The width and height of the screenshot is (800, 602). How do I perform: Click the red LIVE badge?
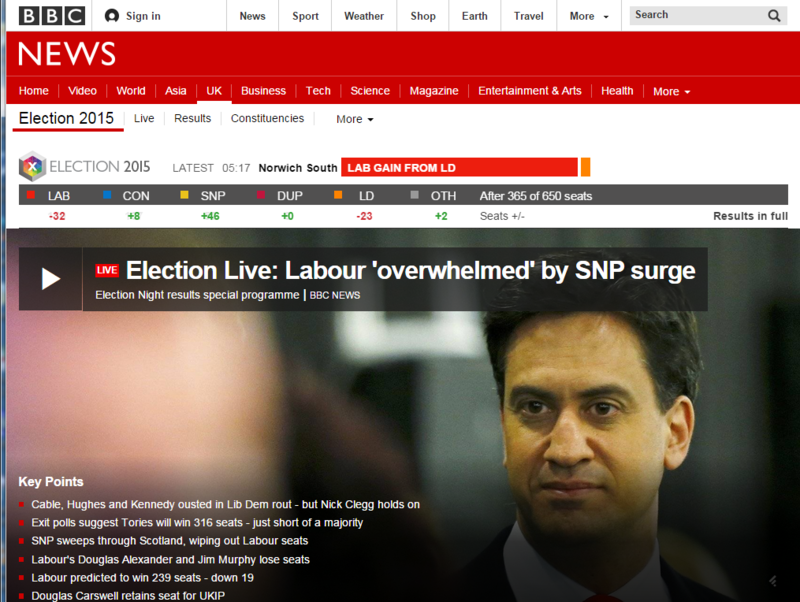click(x=107, y=270)
